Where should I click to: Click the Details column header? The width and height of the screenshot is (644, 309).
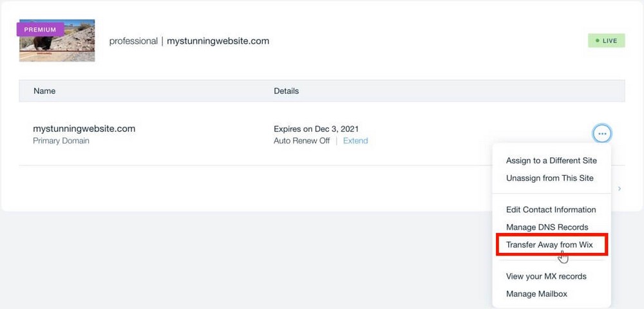coord(286,91)
